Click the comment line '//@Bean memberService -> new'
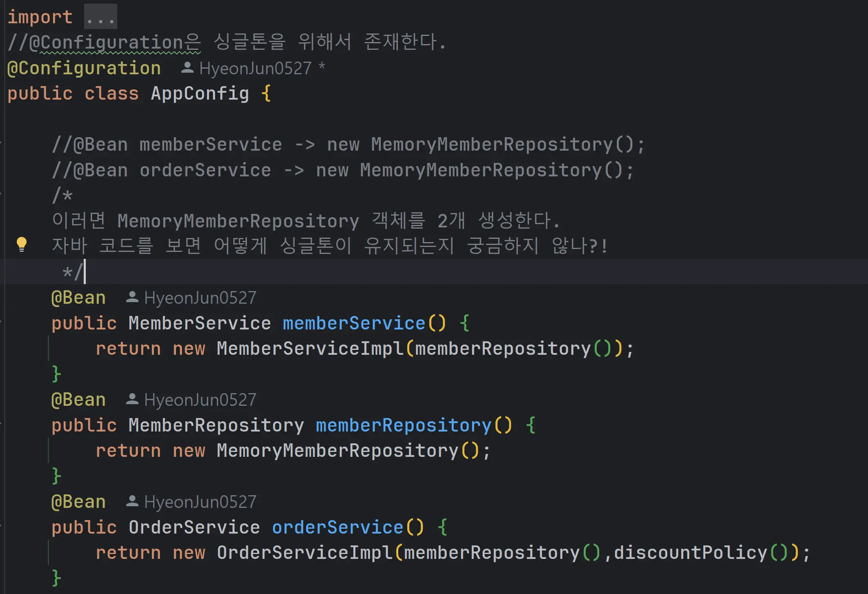 coord(348,145)
